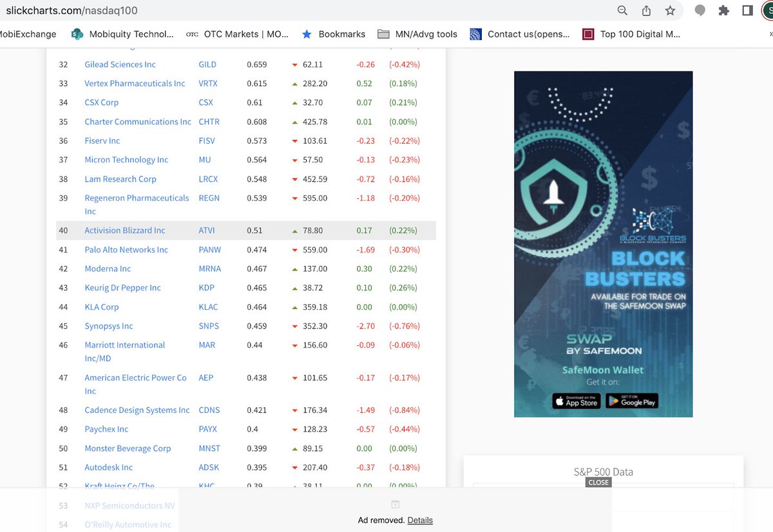773x532 pixels.
Task: Click the zoom magnifier icon in address bar
Action: click(622, 10)
